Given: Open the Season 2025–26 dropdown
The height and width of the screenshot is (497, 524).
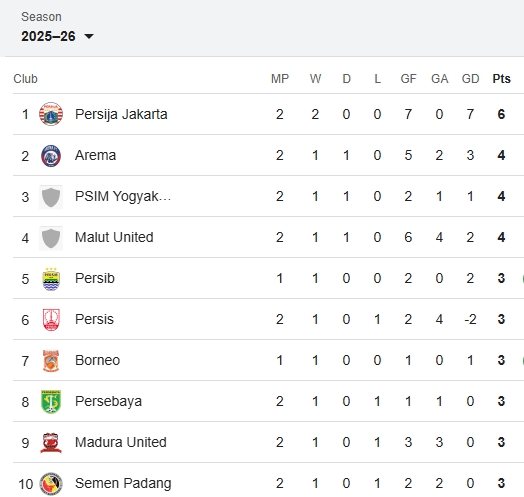Looking at the screenshot, I should (57, 36).
